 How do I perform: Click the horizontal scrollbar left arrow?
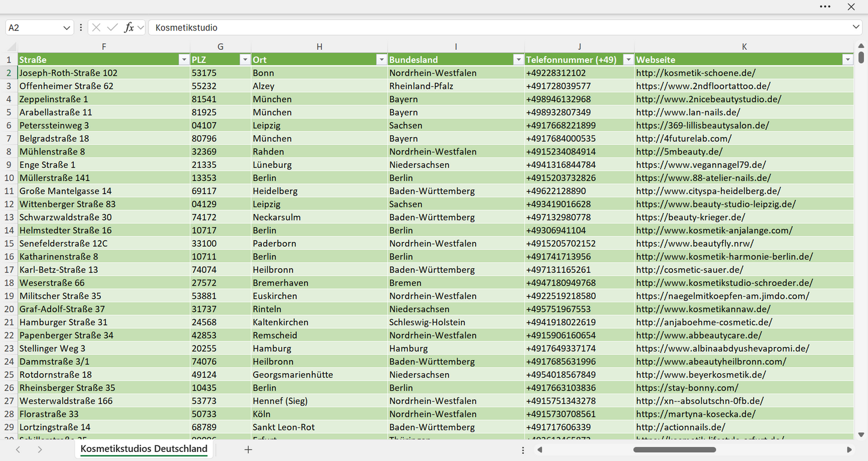tap(540, 450)
